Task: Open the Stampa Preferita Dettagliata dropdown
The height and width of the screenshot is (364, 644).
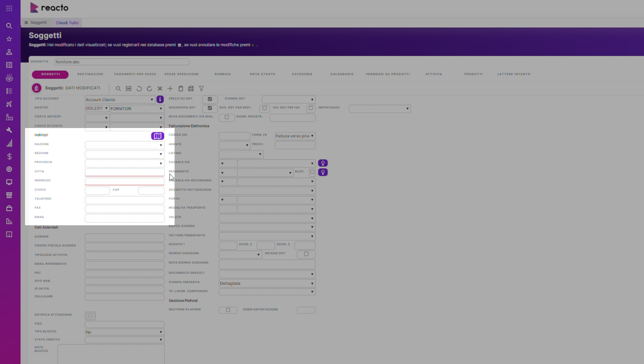Action: 267,283
